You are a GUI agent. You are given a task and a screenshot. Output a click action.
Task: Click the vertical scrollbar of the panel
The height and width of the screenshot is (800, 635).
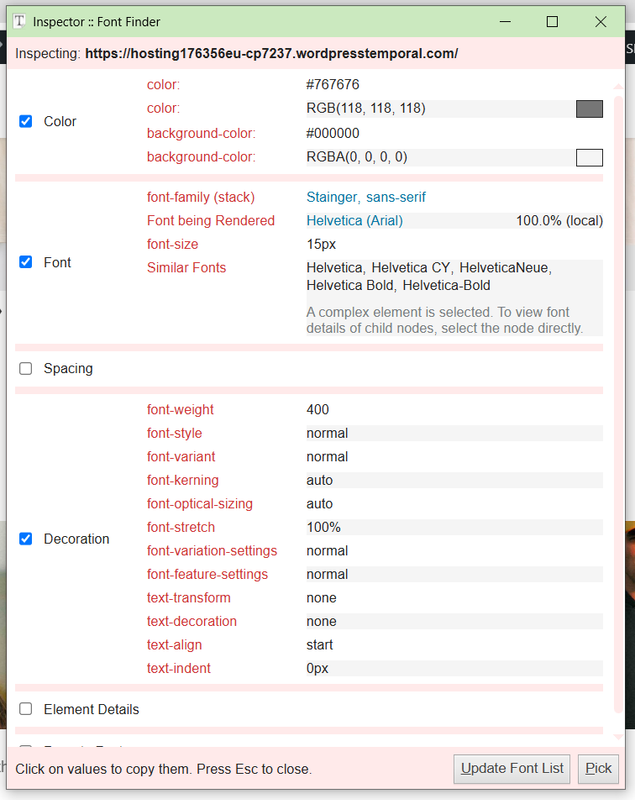618,403
